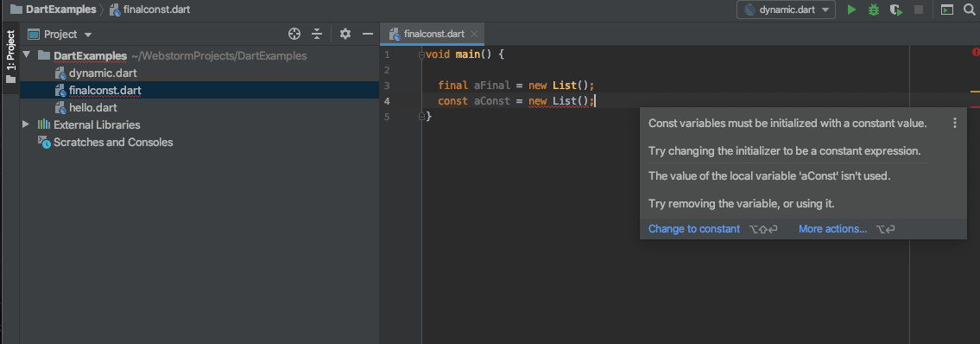
Task: Start debugging with the bug icon
Action: 874,10
